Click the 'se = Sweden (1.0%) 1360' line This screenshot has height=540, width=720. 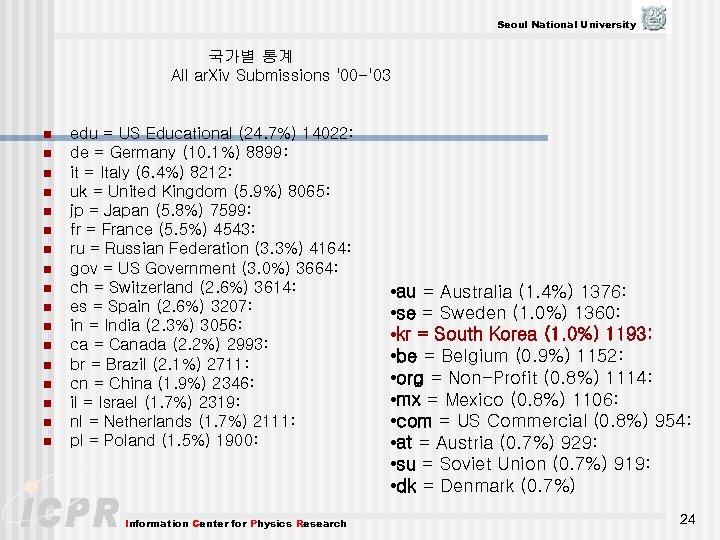coord(505,313)
